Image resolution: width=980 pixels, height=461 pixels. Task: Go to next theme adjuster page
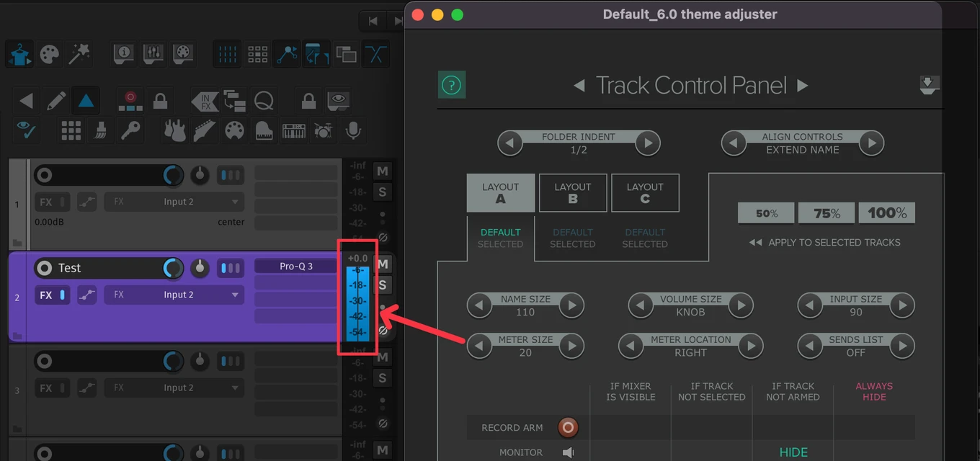tap(803, 86)
